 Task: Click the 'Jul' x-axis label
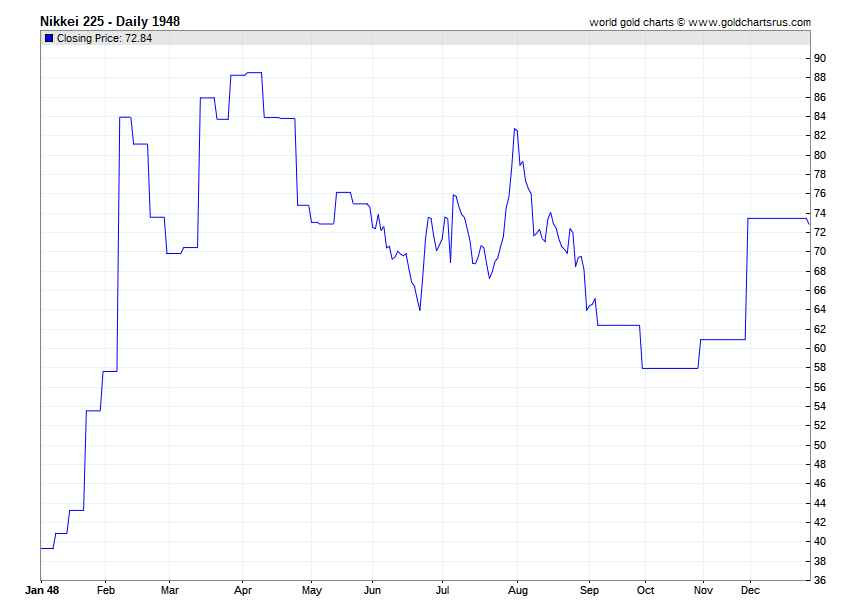[x=442, y=590]
